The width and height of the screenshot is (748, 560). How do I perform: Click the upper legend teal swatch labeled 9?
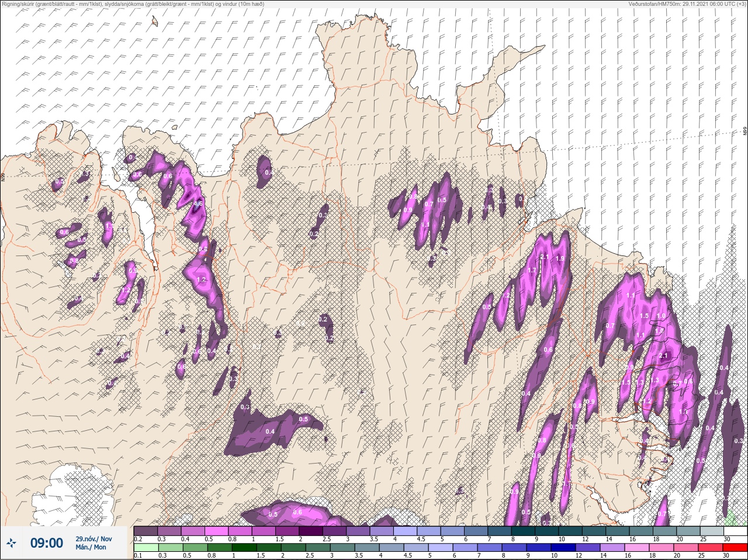546,531
